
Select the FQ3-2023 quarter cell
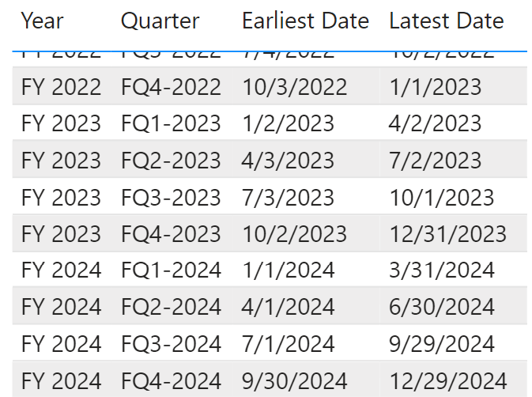pyautogui.click(x=171, y=197)
